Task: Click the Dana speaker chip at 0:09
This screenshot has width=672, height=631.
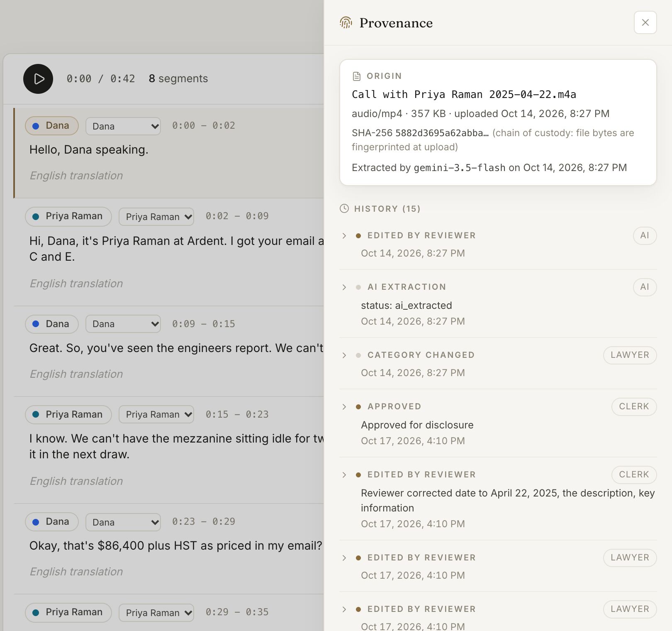Action: tap(52, 324)
